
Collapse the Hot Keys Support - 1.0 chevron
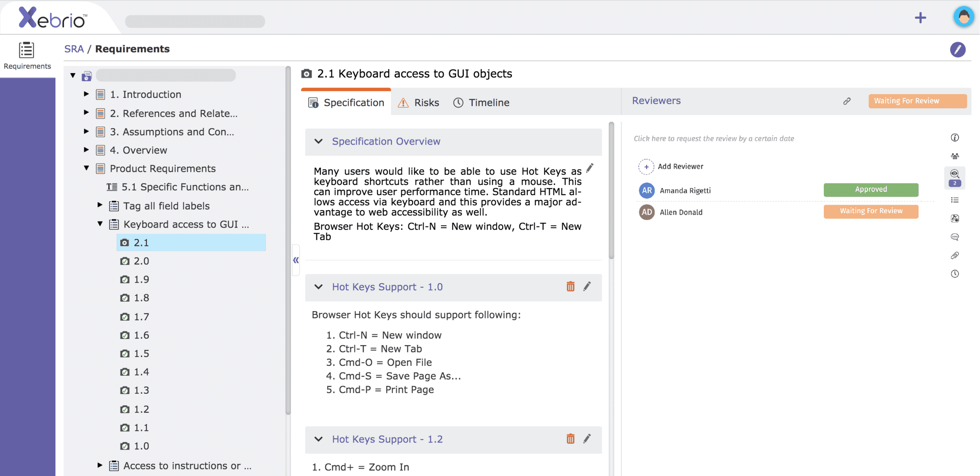318,287
